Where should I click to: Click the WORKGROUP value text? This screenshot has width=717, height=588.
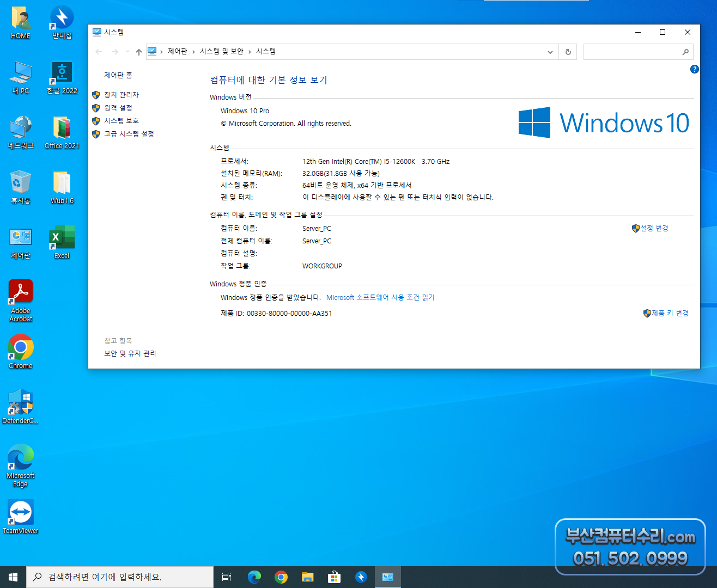(322, 266)
